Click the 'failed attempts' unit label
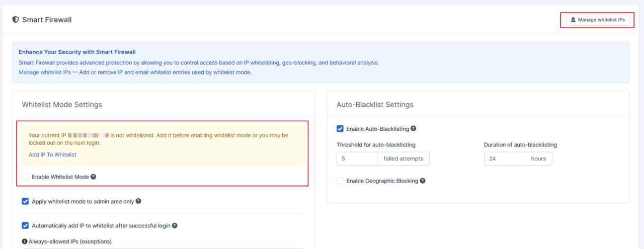Image resolution: width=644 pixels, height=249 pixels. coord(404,158)
